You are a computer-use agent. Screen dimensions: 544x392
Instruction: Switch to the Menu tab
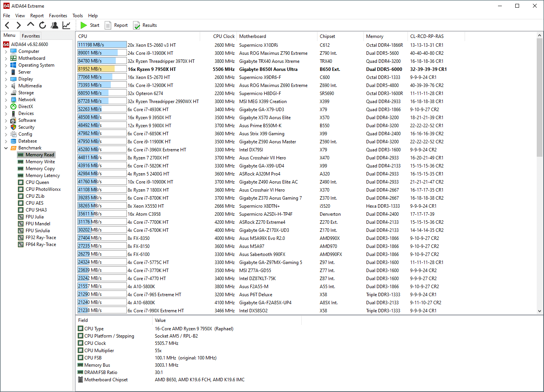(x=10, y=35)
